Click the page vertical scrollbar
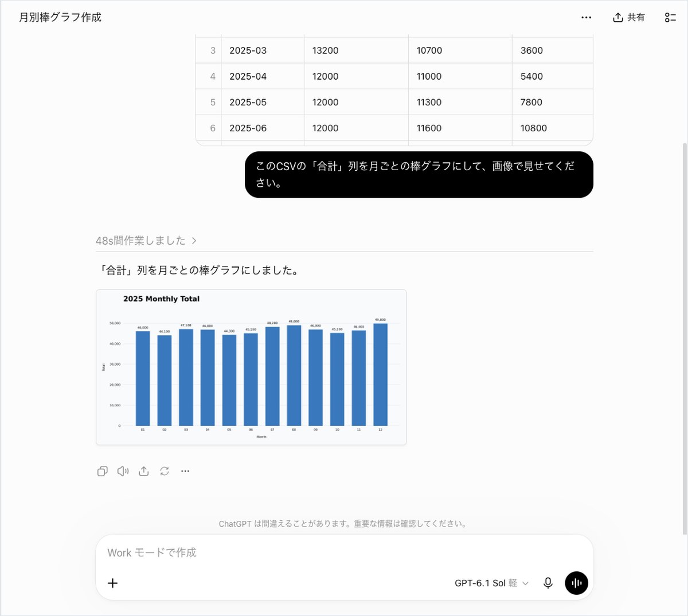 pos(685,338)
